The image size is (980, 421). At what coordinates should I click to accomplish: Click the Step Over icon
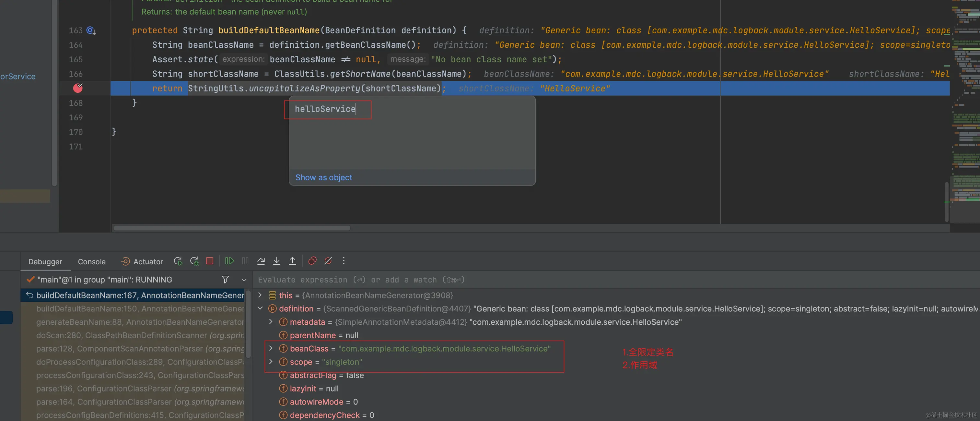tap(261, 261)
